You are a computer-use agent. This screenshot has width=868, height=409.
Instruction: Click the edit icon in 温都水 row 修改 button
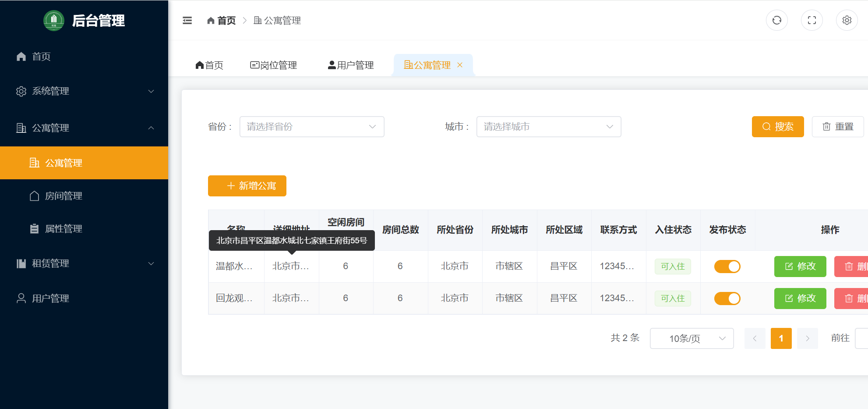point(789,267)
